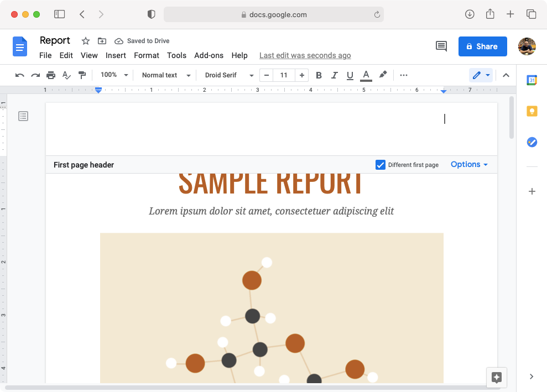This screenshot has height=392, width=547.
Task: Open the text color picker
Action: [x=366, y=75]
